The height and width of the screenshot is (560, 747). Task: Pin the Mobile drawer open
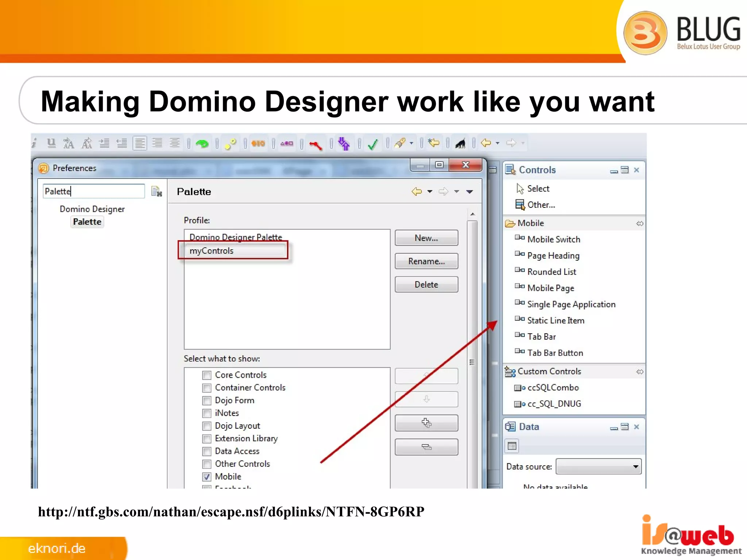(640, 223)
